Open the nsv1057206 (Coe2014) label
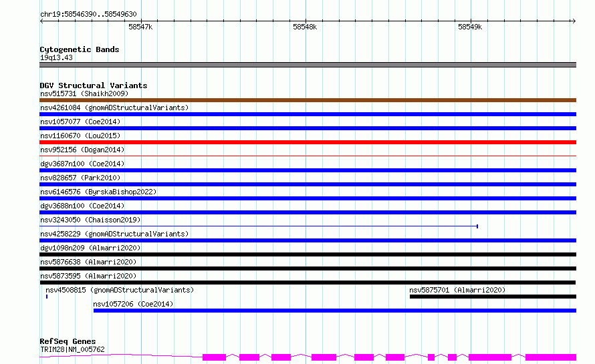Screen dimensions: 595x364 tap(133, 304)
